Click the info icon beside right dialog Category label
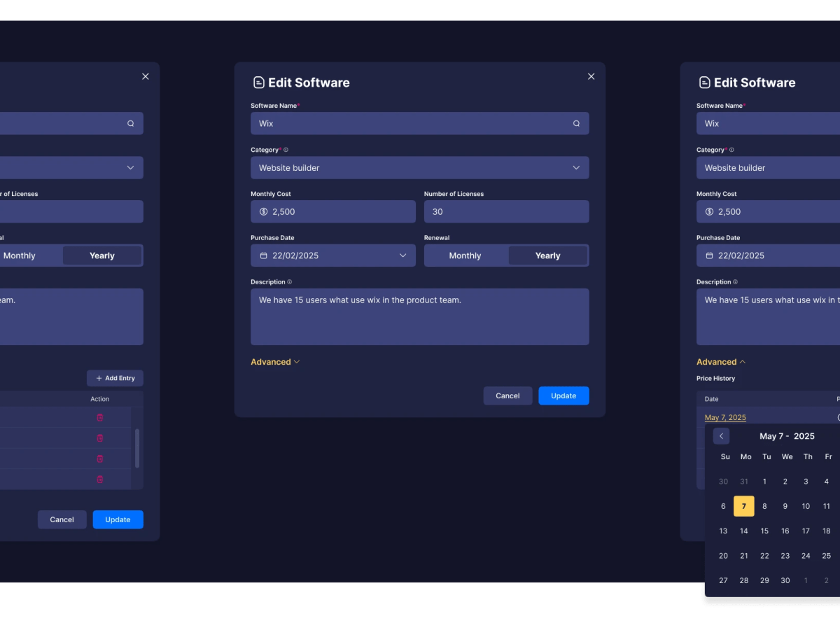This screenshot has height=630, width=840. click(x=731, y=150)
